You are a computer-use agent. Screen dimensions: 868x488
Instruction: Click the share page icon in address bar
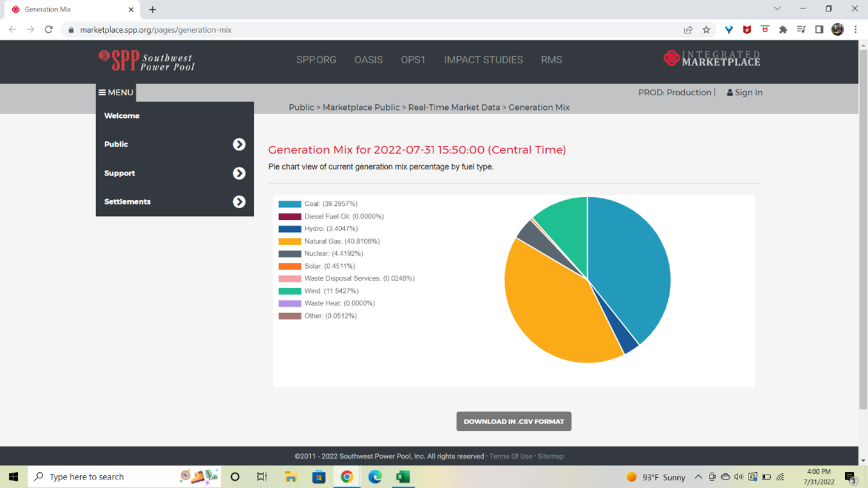[688, 30]
